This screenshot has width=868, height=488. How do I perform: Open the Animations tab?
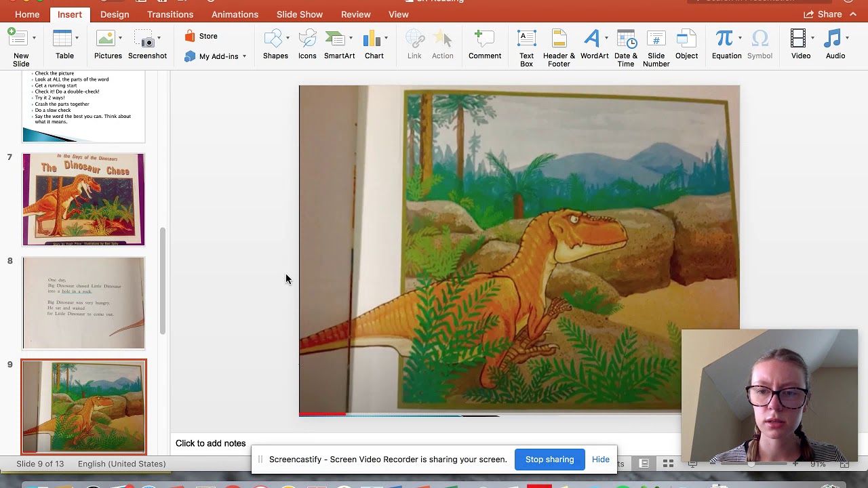coord(235,14)
